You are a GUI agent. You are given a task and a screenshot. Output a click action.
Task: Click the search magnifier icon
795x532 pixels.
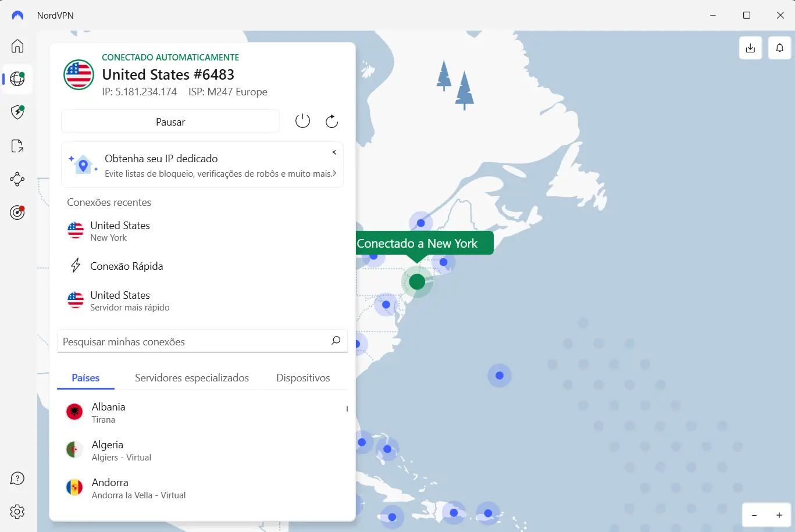tap(336, 341)
